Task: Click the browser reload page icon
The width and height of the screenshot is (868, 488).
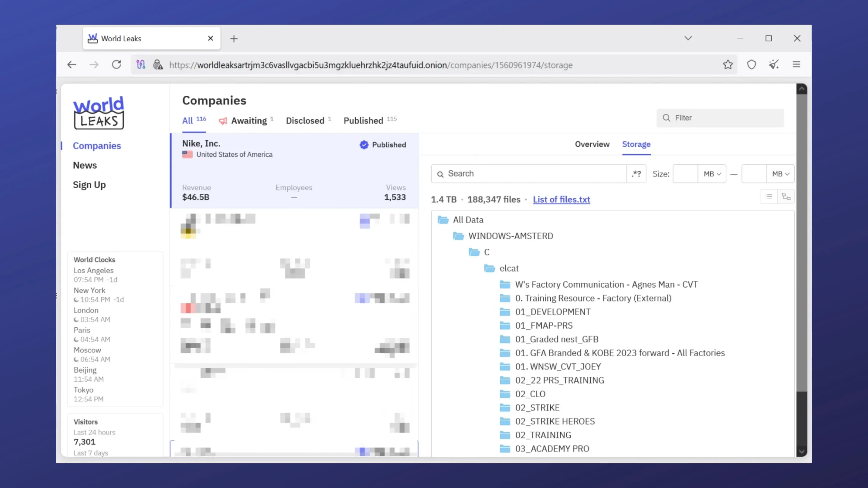Action: pos(116,65)
